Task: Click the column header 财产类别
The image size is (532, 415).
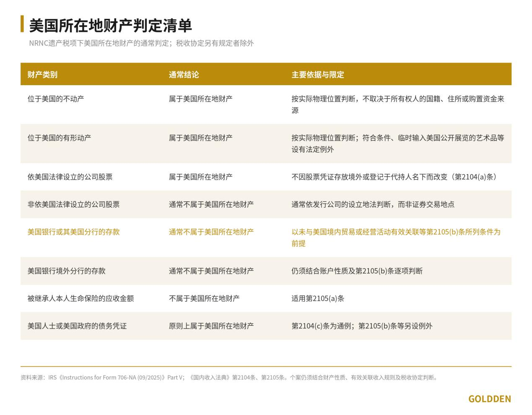Action: [42, 75]
